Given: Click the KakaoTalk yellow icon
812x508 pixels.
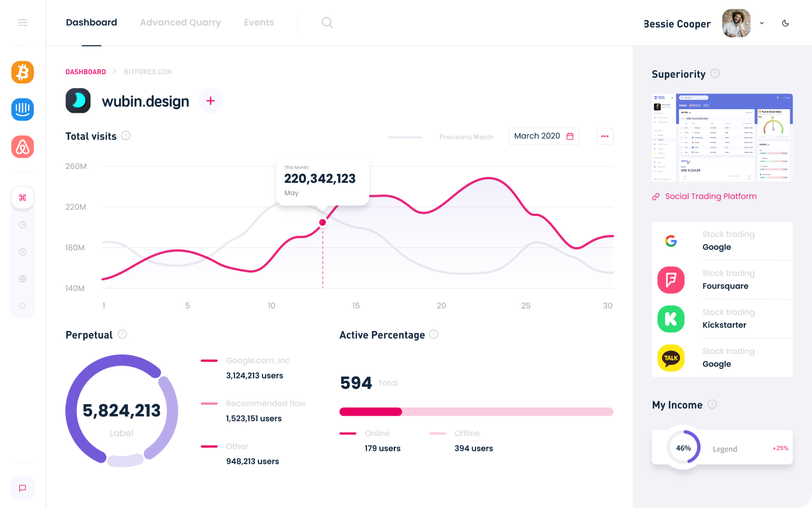Looking at the screenshot, I should pyautogui.click(x=671, y=358).
